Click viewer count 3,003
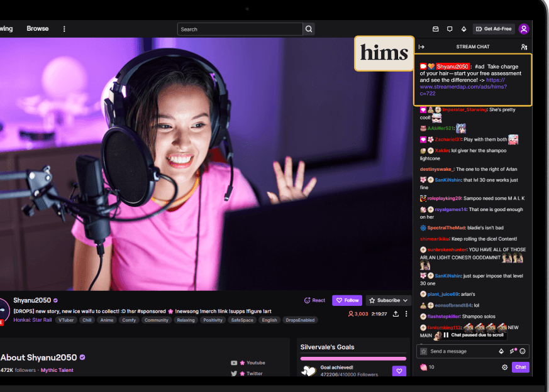 358,314
